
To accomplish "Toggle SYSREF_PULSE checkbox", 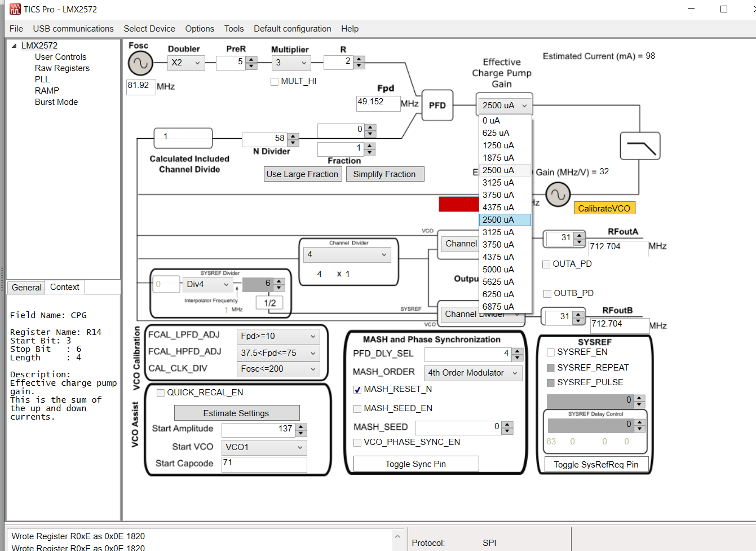I will point(551,383).
